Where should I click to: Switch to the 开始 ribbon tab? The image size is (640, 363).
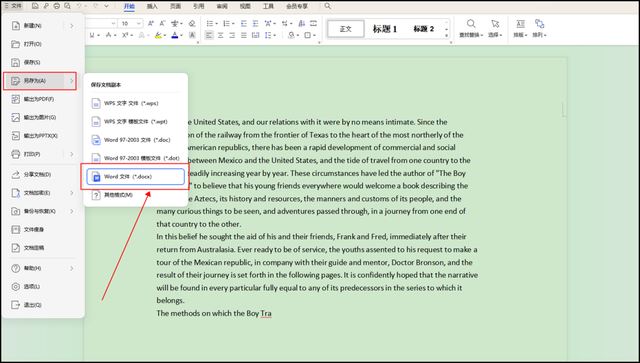(x=129, y=6)
